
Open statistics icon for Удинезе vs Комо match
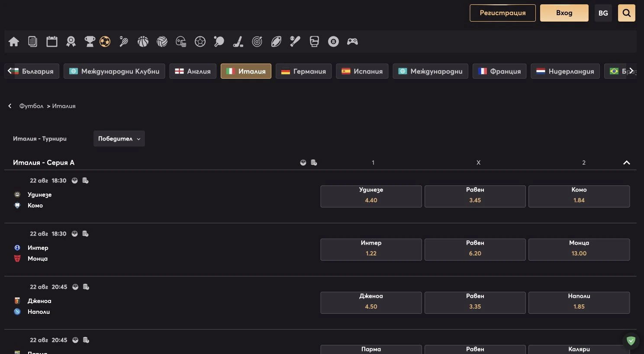(x=74, y=181)
